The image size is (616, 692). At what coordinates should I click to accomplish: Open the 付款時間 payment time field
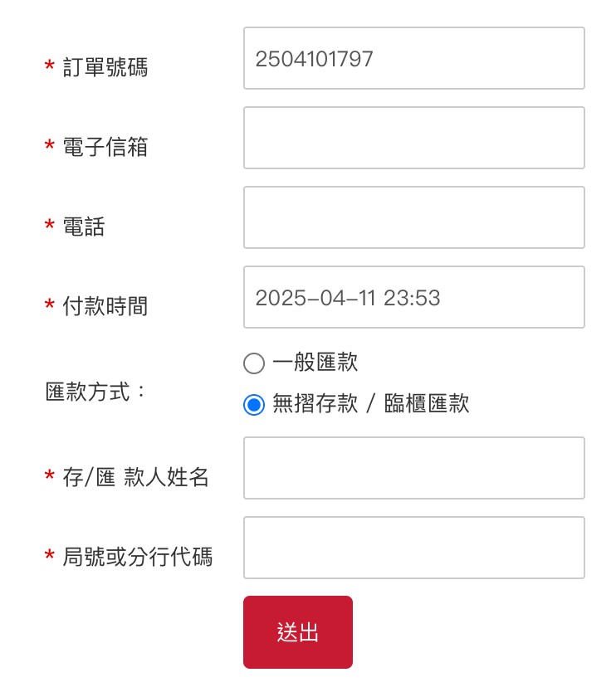click(413, 297)
